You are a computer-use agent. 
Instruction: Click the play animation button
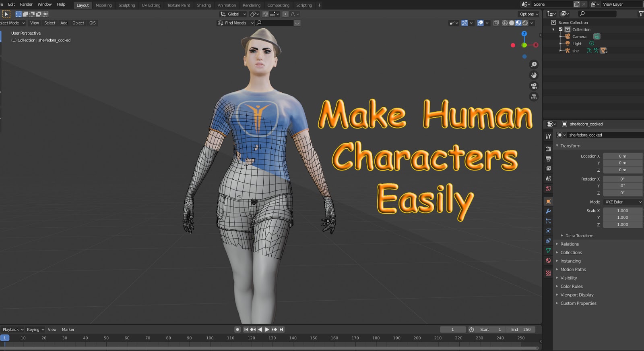pyautogui.click(x=267, y=330)
